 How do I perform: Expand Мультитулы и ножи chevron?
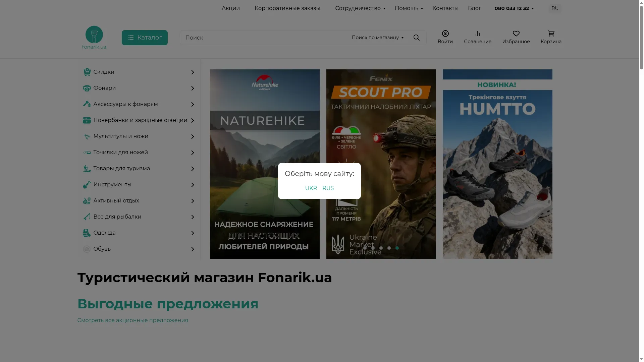pos(193,137)
